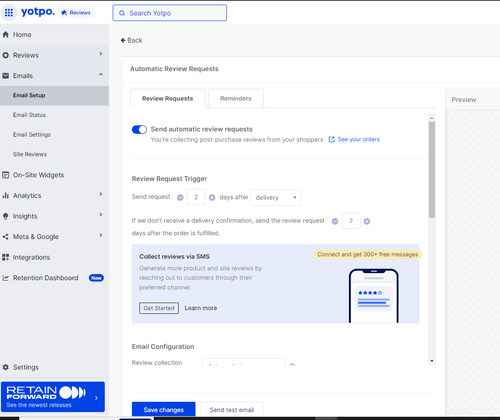Open the Retain Forward releases banner
The width and height of the screenshot is (500, 420).
tap(53, 397)
